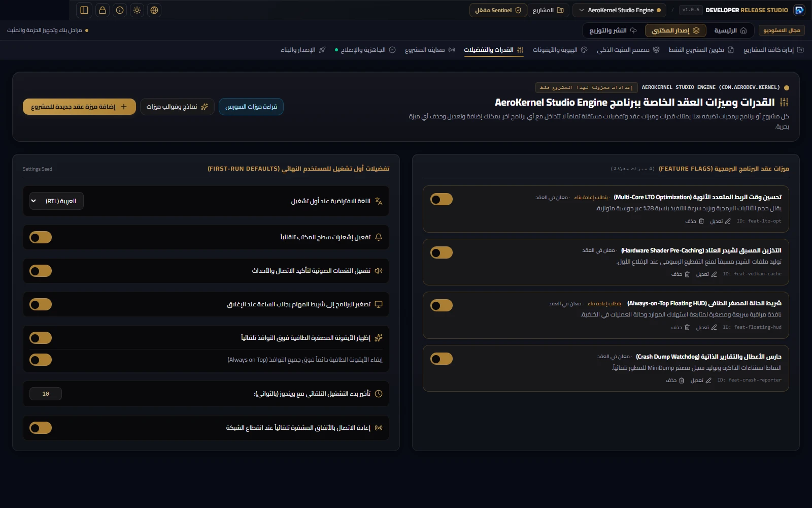Enable the Hardware Shader Pre-Caching toggle
Screen dimensions: 812x508
tap(442, 252)
